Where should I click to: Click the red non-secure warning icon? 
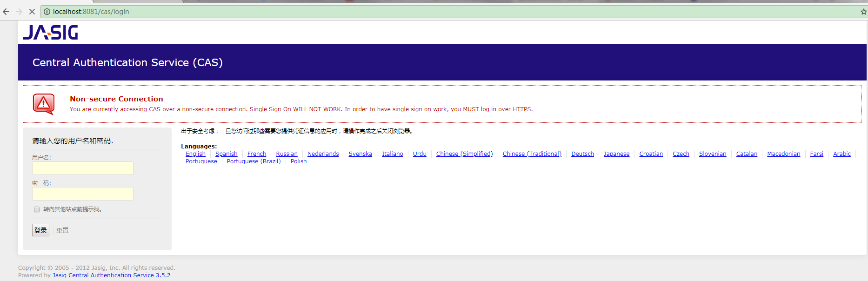pyautogui.click(x=44, y=104)
